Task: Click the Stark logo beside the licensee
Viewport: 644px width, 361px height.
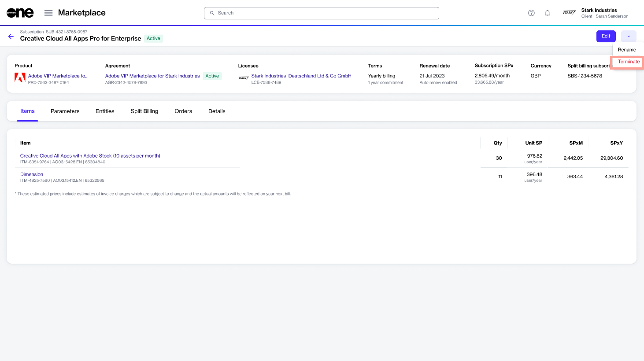Action: point(244,78)
